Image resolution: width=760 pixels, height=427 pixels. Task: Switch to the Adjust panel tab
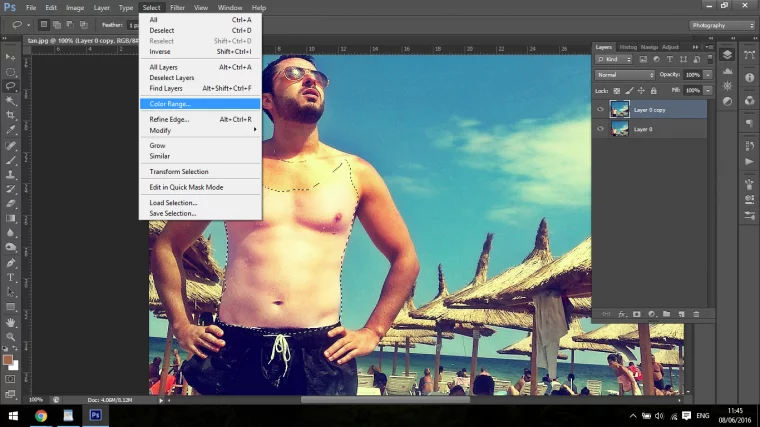coord(670,47)
